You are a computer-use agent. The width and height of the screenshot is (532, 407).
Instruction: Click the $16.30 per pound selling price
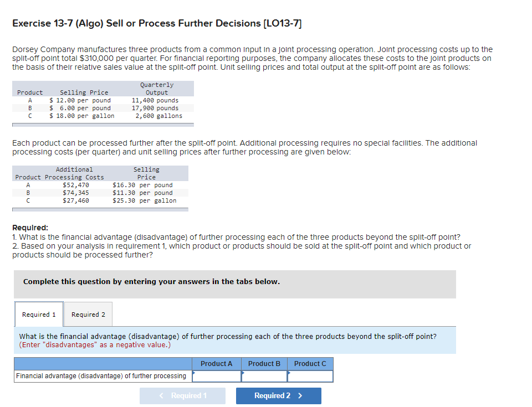(142, 185)
